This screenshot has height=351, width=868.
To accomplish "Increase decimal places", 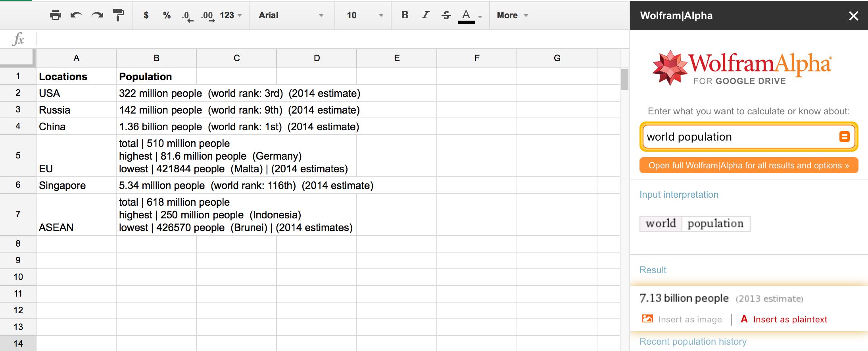I will tap(207, 16).
